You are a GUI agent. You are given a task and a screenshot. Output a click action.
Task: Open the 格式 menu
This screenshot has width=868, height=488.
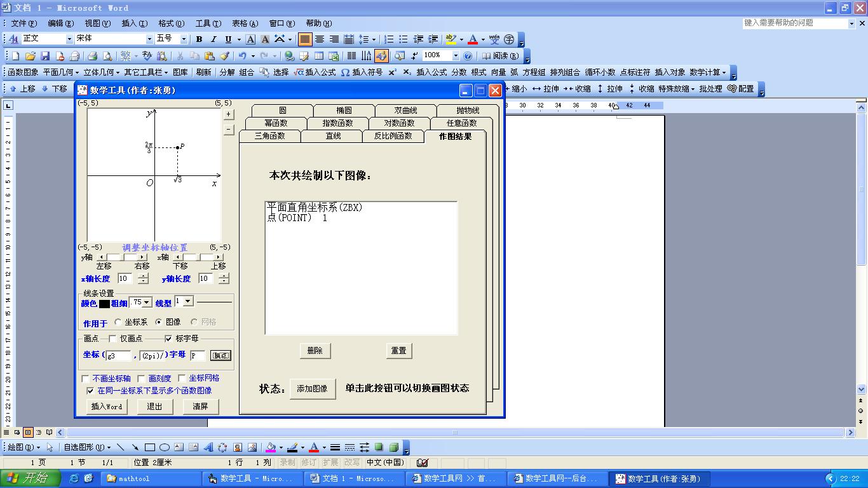pos(170,24)
